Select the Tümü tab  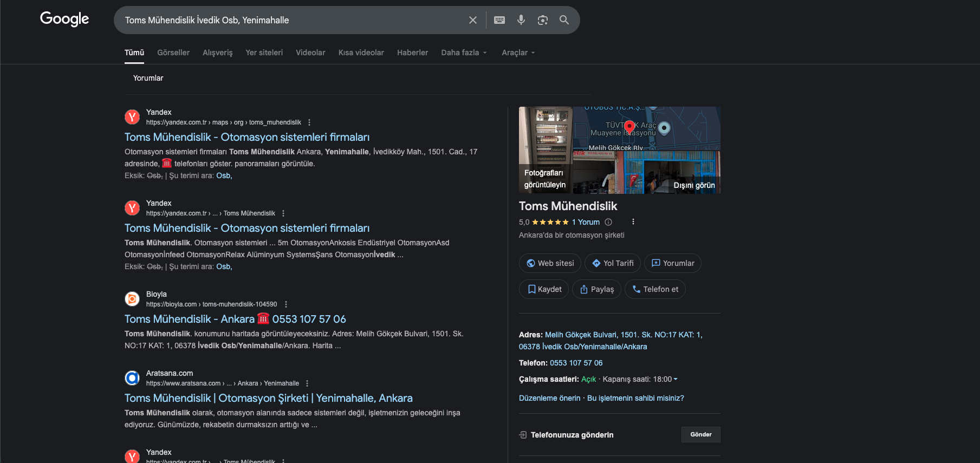[134, 53]
